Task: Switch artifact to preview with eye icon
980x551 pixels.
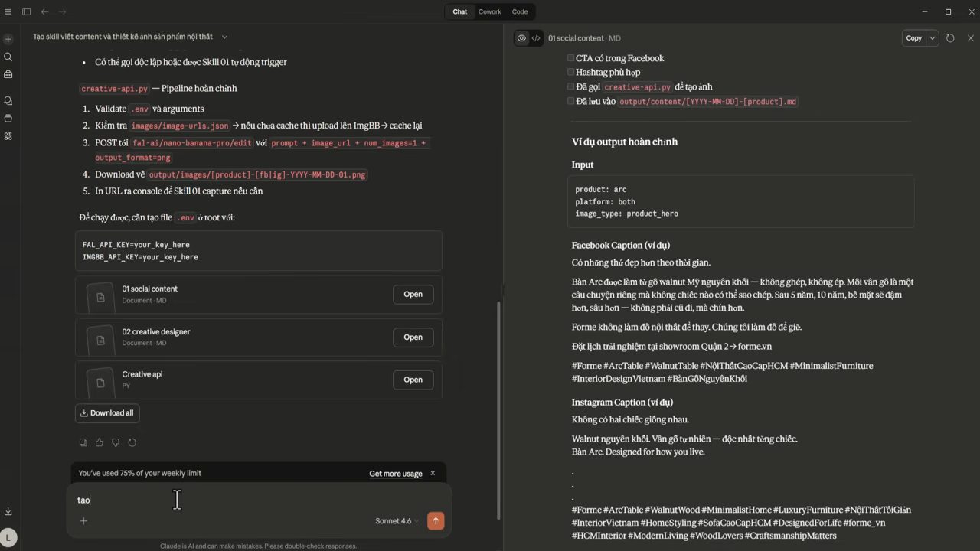Action: click(x=521, y=38)
